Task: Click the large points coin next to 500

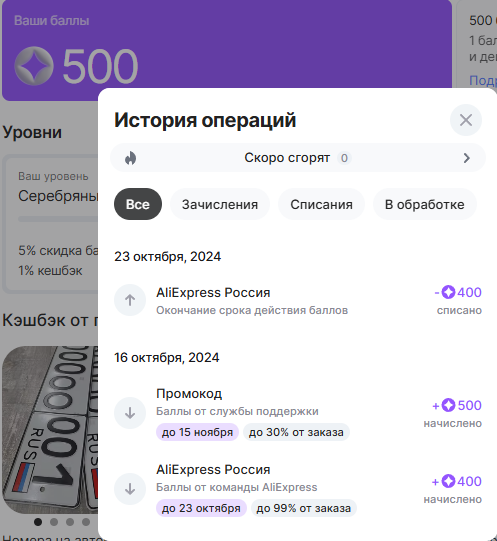Action: point(34,66)
